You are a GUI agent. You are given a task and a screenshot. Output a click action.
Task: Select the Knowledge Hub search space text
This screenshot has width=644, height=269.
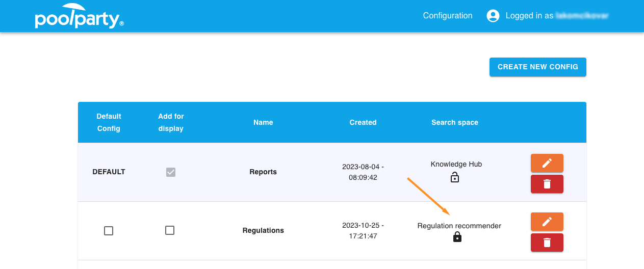(x=456, y=164)
